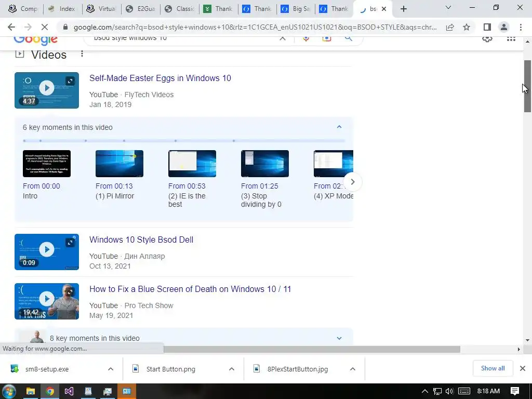Image resolution: width=532 pixels, height=399 pixels.
Task: Click the Google logo
Action: point(36,40)
